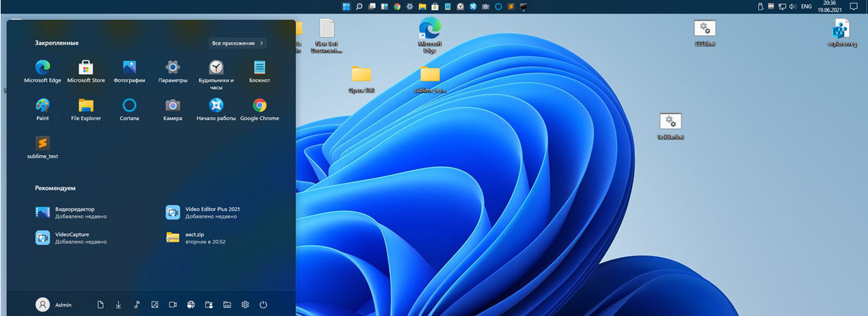Select the Opera 58.0 desktop folder

coord(361,80)
